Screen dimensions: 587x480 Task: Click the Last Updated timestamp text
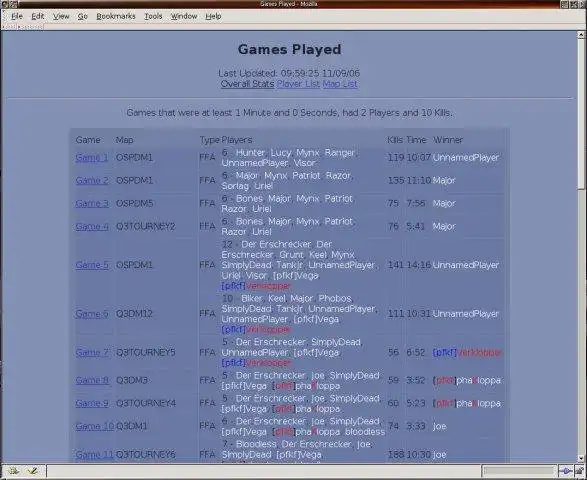pyautogui.click(x=289, y=73)
